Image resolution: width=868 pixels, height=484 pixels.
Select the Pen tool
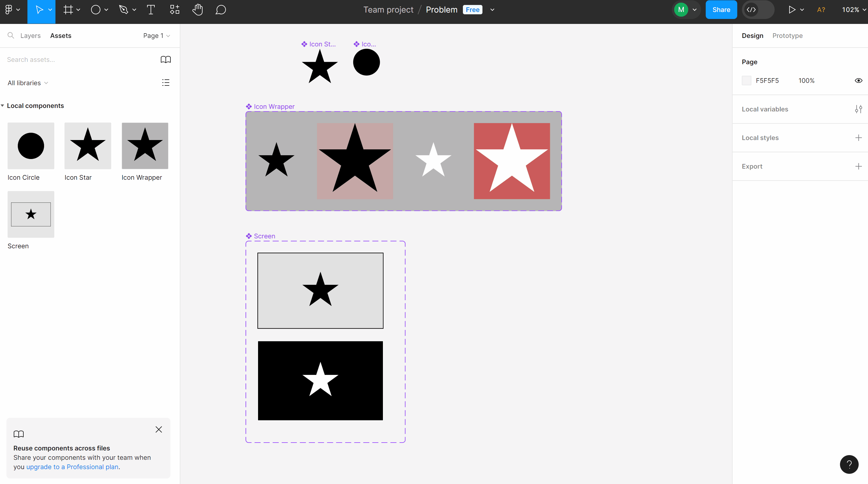(124, 10)
